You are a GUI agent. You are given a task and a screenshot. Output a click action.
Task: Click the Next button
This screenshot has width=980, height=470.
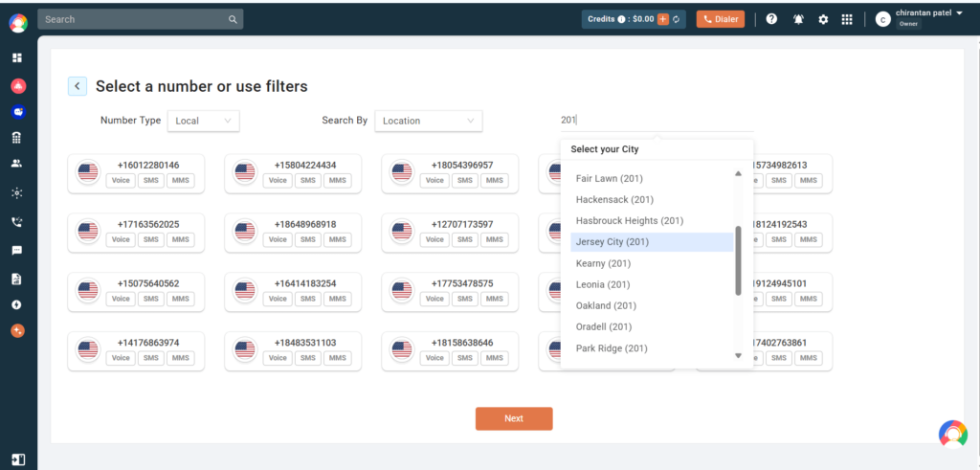pos(514,418)
